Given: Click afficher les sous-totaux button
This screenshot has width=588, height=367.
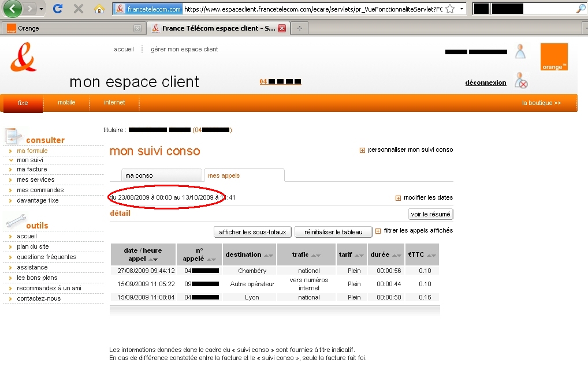Looking at the screenshot, I should pyautogui.click(x=253, y=232).
